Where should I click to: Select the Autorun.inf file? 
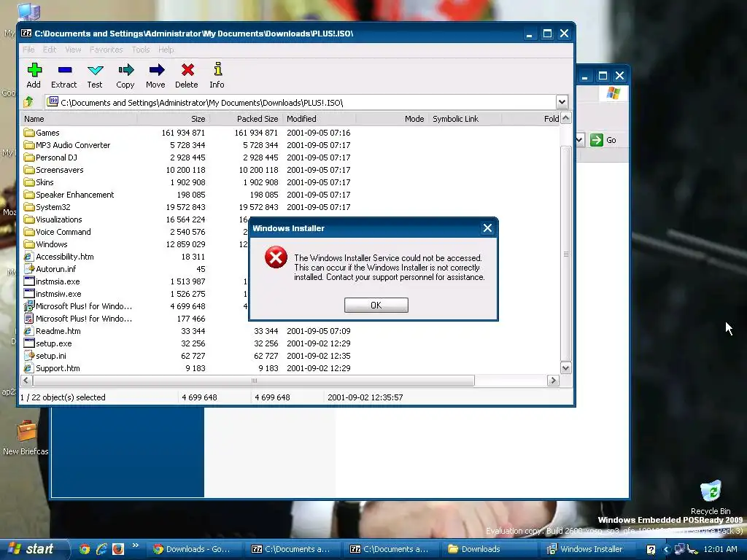tap(50, 269)
